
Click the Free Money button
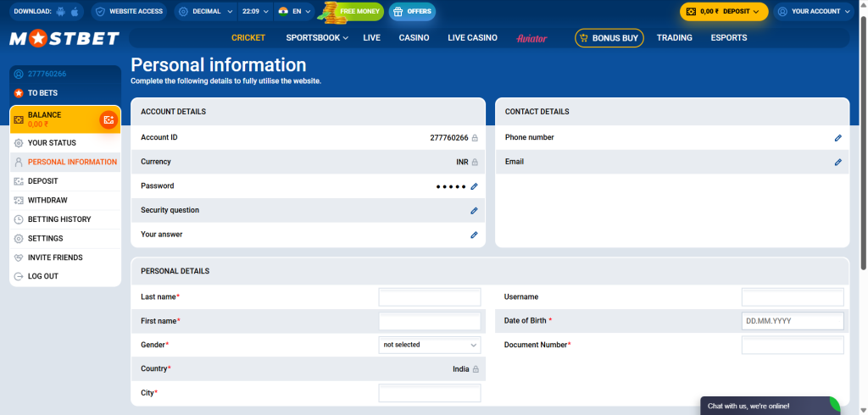pyautogui.click(x=353, y=11)
